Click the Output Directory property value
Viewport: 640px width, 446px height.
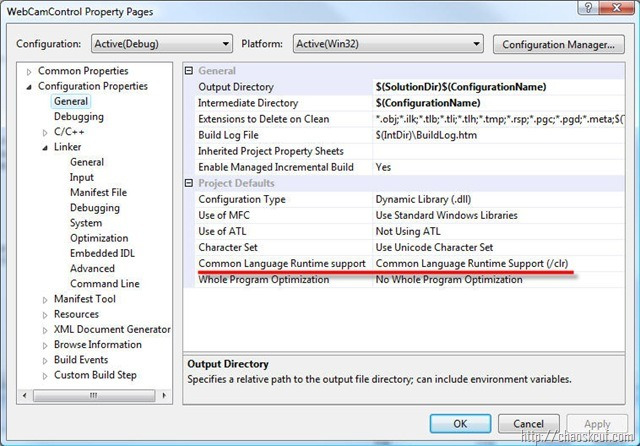tap(498, 87)
